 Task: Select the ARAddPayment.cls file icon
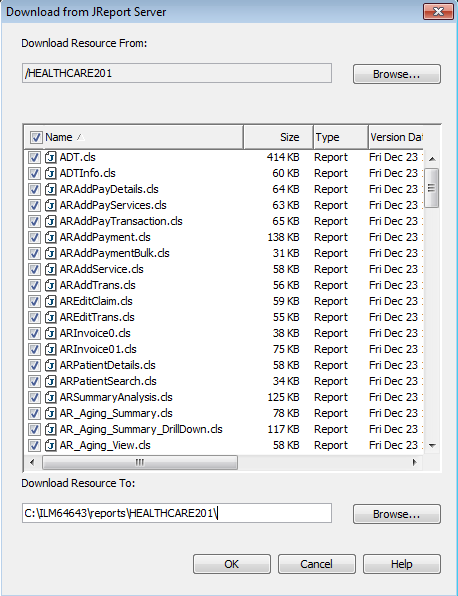[50, 237]
